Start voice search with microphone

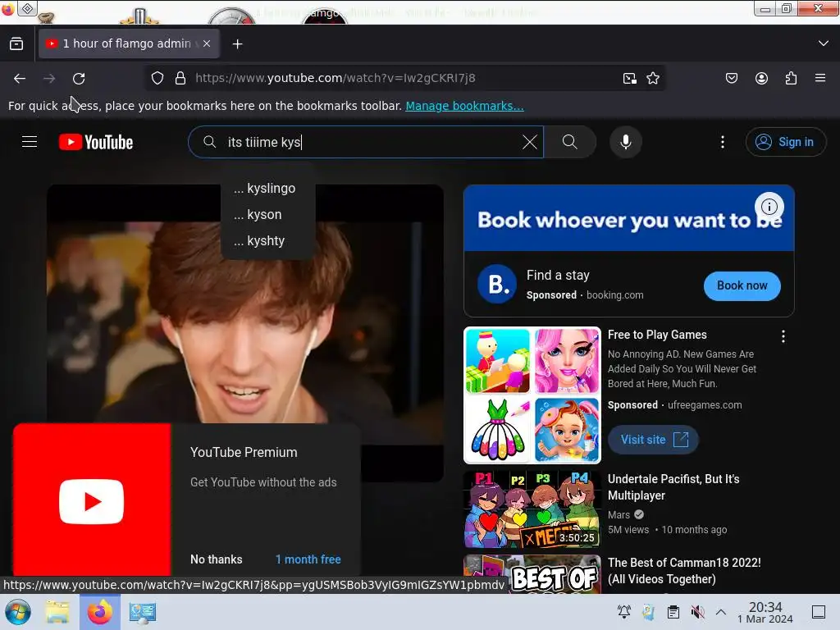[x=626, y=142]
